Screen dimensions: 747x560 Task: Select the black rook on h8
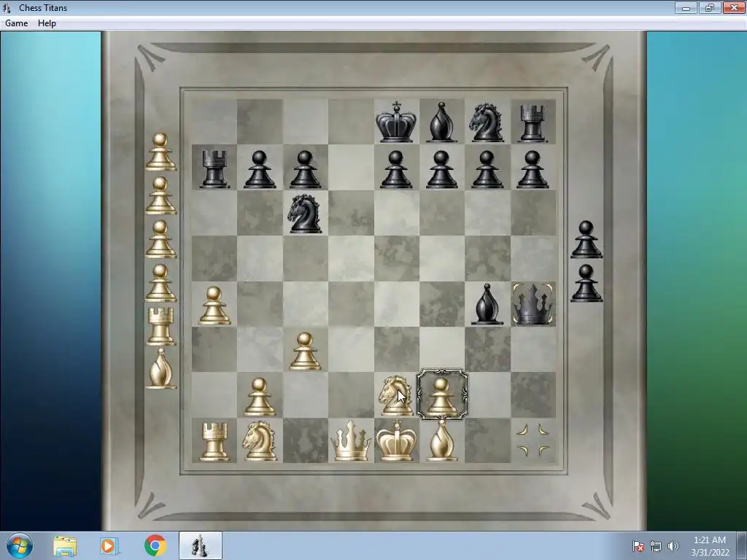coord(533,123)
